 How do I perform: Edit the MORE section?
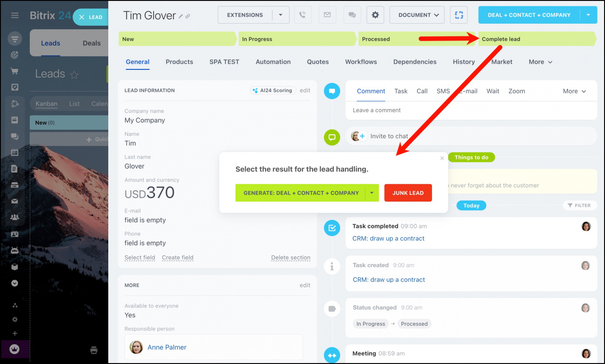[305, 285]
